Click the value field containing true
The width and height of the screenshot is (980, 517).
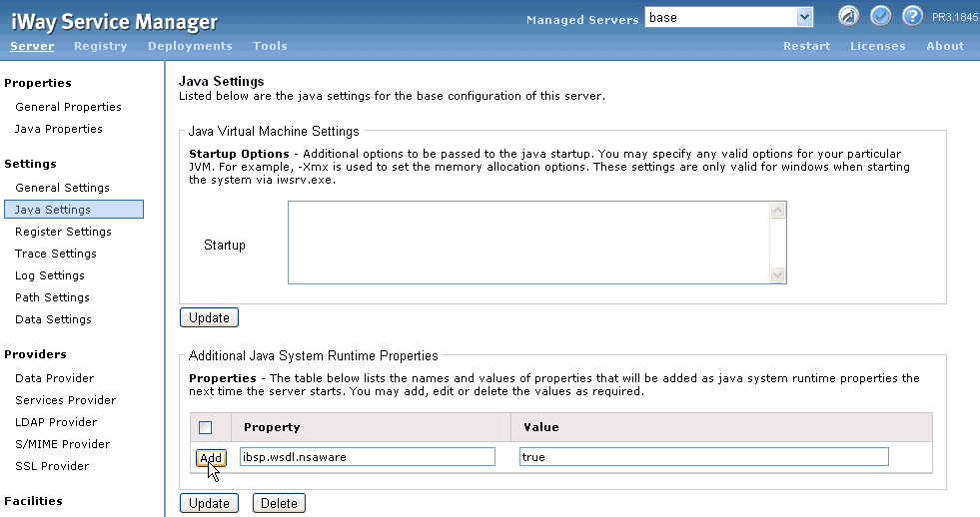point(703,456)
